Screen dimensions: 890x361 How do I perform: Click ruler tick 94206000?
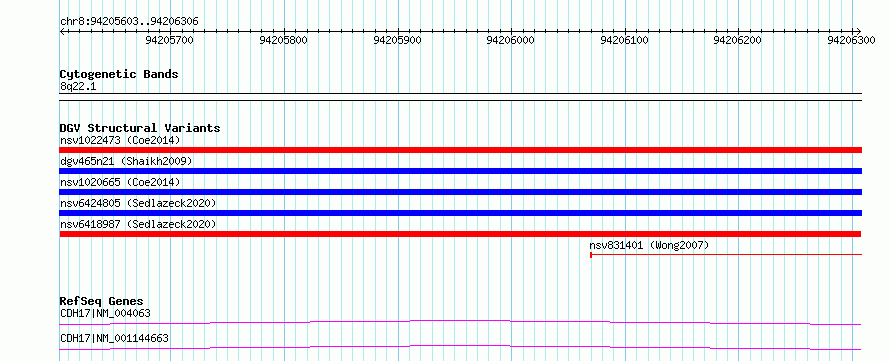(x=511, y=40)
